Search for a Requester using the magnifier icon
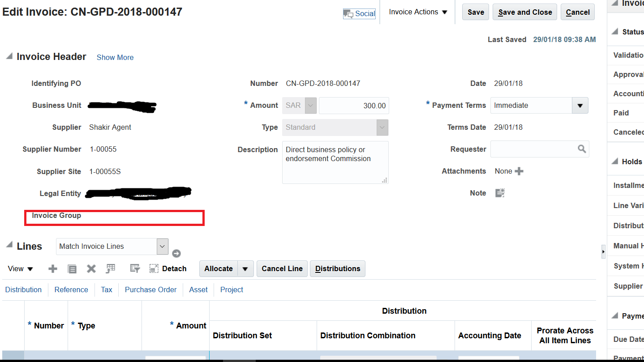The height and width of the screenshot is (362, 644). (x=582, y=149)
